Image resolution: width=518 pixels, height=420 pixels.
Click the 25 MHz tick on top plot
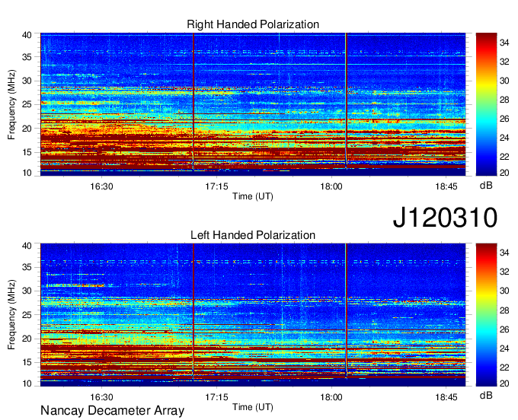click(x=27, y=104)
